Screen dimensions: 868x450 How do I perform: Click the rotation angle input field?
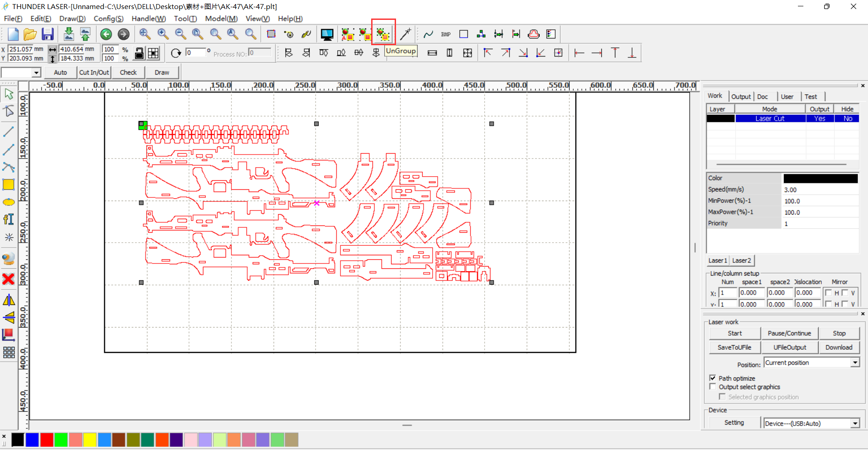pyautogui.click(x=195, y=53)
